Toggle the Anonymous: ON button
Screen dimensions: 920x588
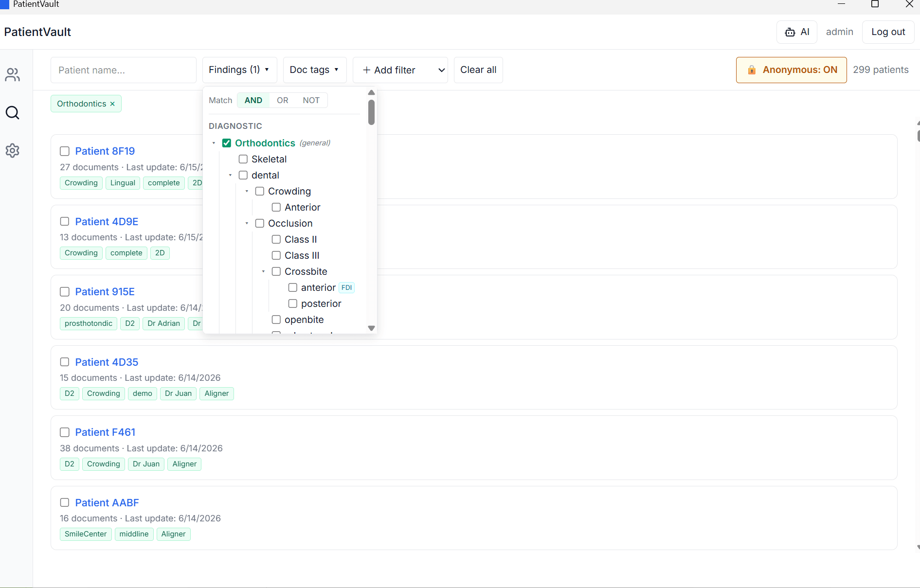tap(791, 70)
